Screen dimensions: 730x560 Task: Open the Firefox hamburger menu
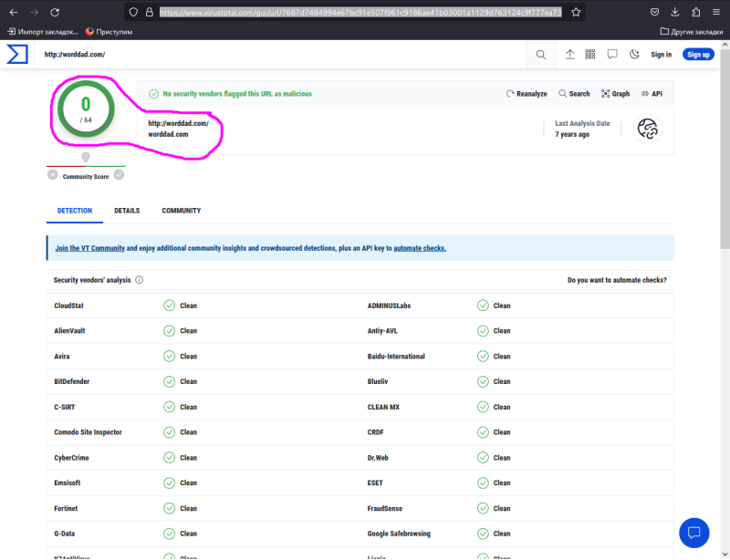click(716, 12)
